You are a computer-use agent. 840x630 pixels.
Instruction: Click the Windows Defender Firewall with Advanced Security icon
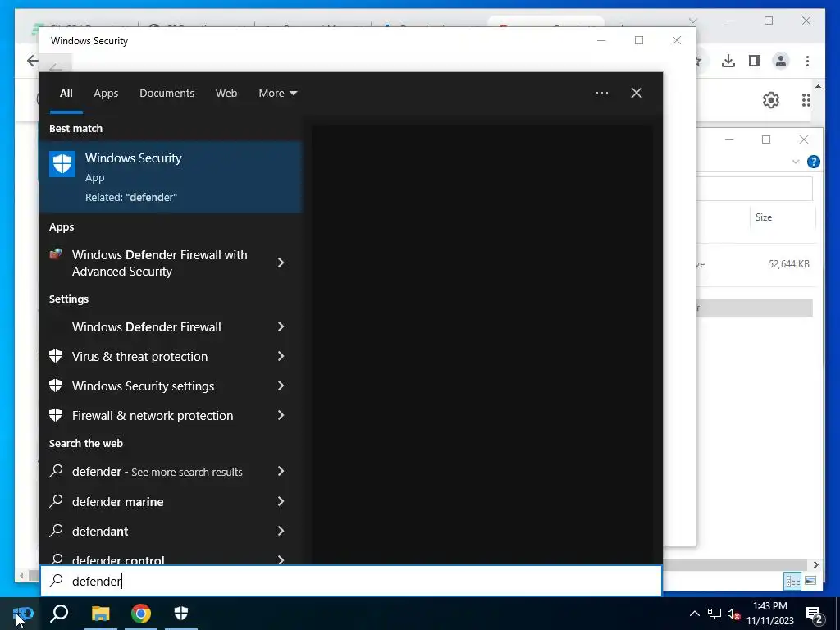(x=56, y=254)
